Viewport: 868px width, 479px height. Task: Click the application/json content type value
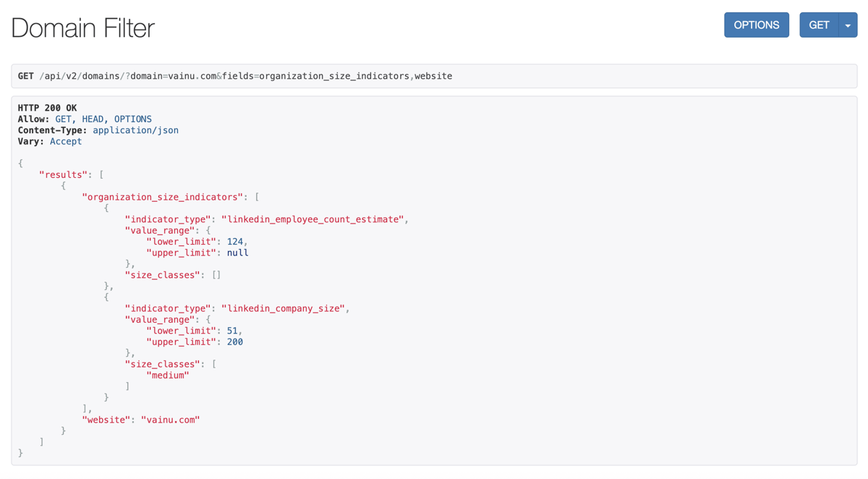tap(135, 130)
